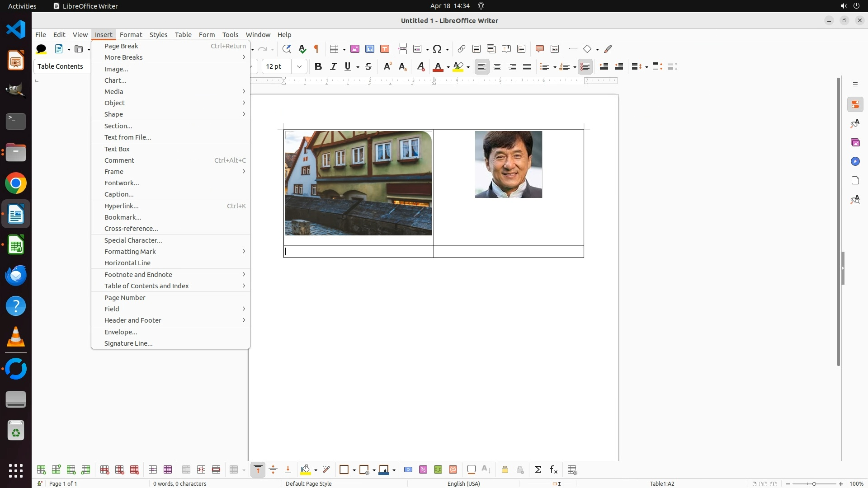This screenshot has width=868, height=488.
Task: Open the font size dropdown arrow
Action: click(x=299, y=66)
